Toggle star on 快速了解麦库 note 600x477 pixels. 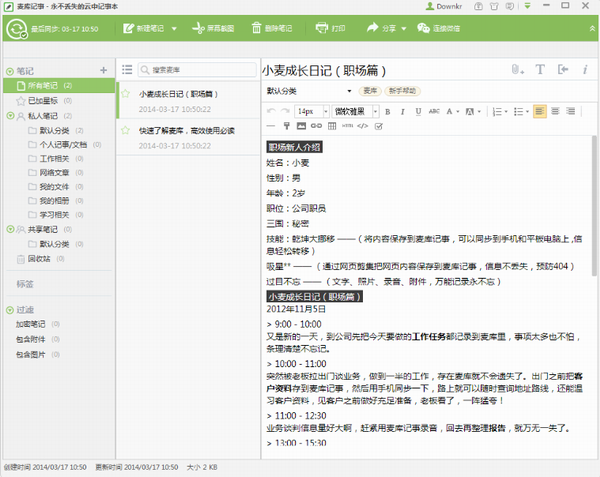tap(125, 131)
